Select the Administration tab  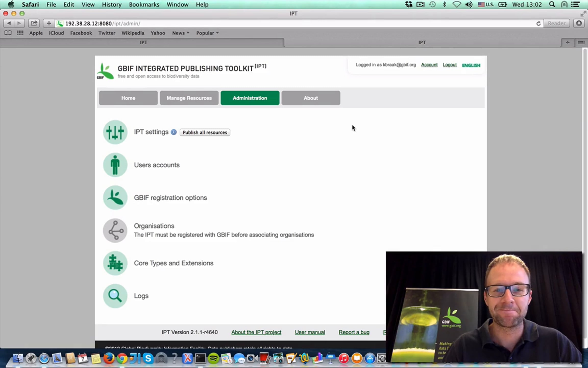(x=250, y=98)
